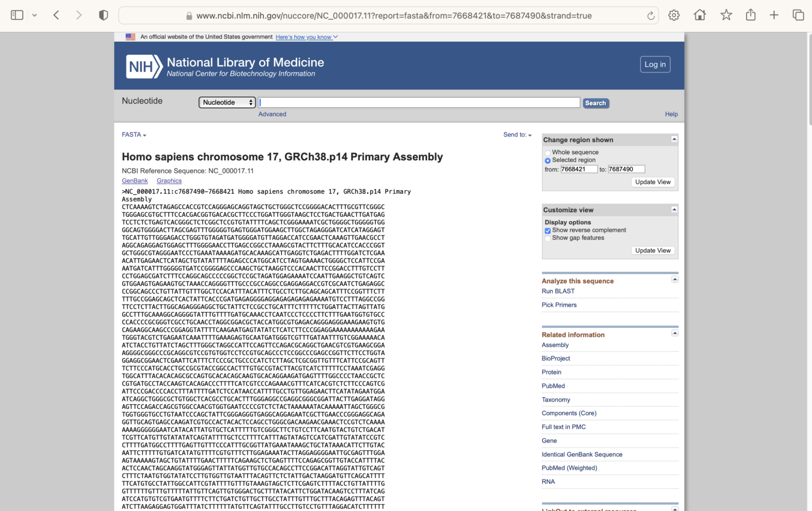The height and width of the screenshot is (511, 812).
Task: Bookmark page via the star icon
Action: pos(726,15)
